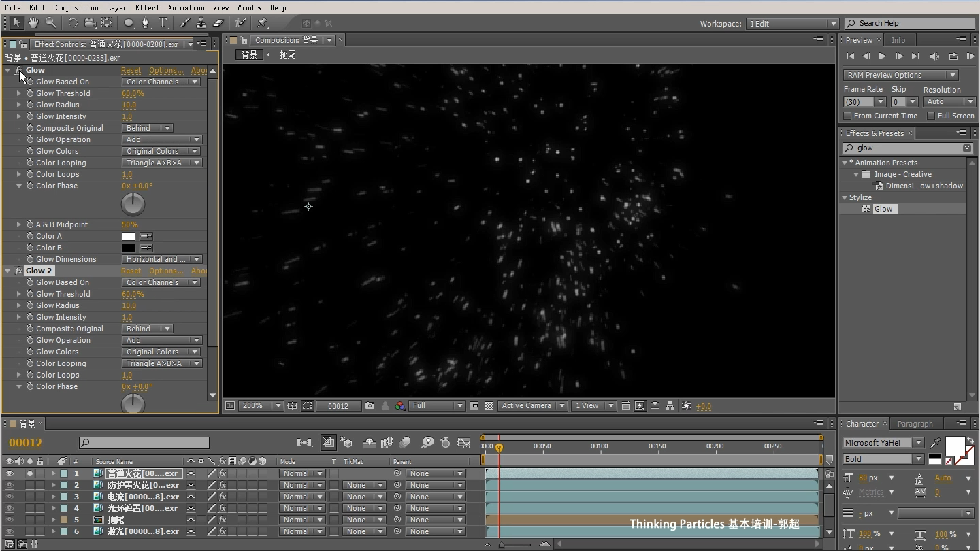Viewport: 980px width, 551px height.
Task: Open first Glow Operation Add dropdown
Action: (162, 139)
